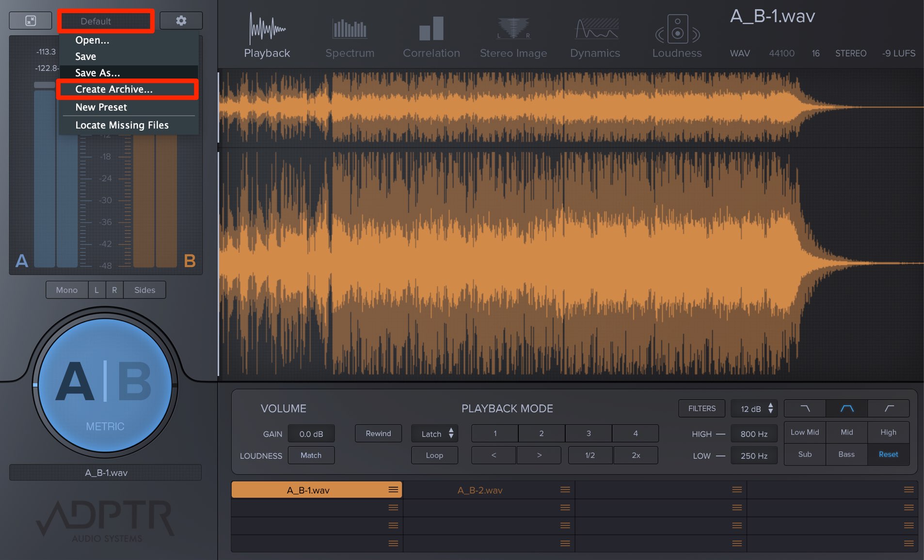Open the Dynamics view
The height and width of the screenshot is (560, 924).
pyautogui.click(x=595, y=38)
